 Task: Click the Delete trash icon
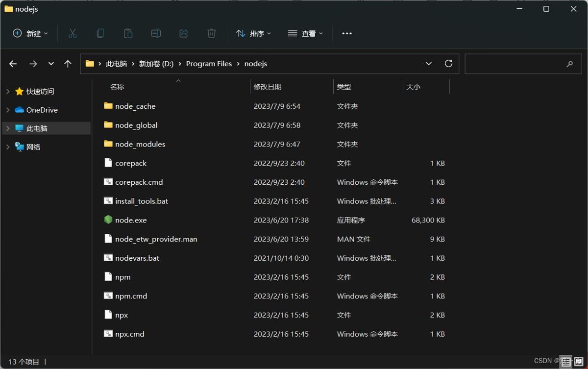pyautogui.click(x=211, y=33)
